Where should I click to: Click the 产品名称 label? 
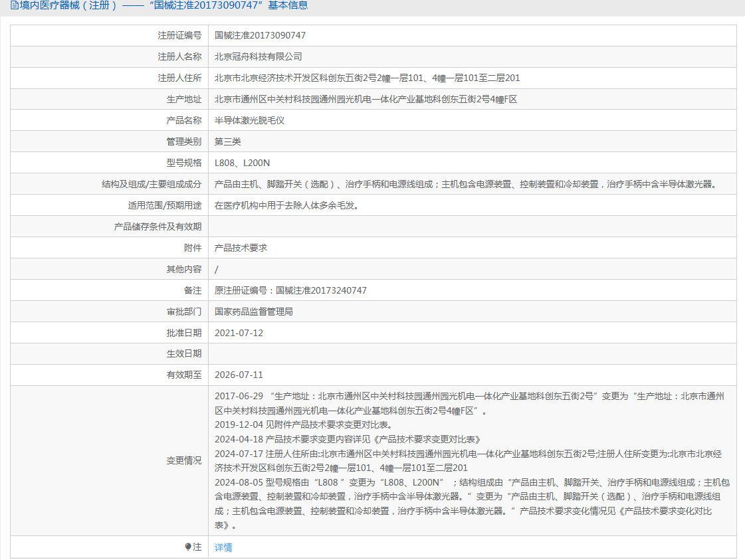click(184, 121)
